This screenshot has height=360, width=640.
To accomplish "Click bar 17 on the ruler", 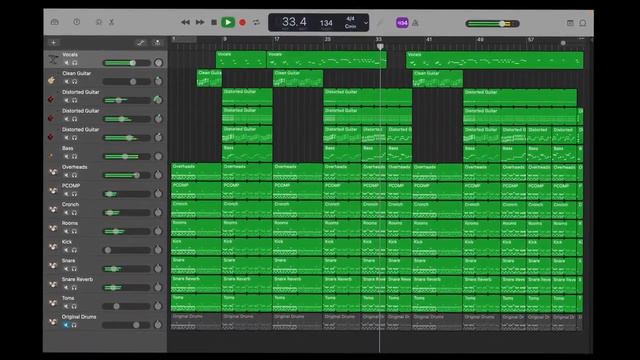I will coord(277,39).
